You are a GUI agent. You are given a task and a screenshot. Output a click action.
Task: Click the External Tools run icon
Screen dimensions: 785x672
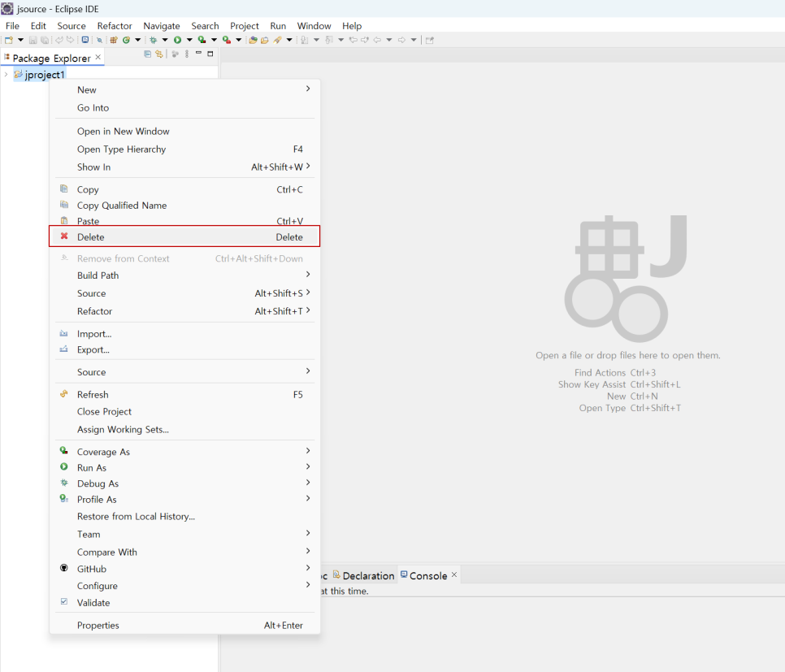[226, 40]
